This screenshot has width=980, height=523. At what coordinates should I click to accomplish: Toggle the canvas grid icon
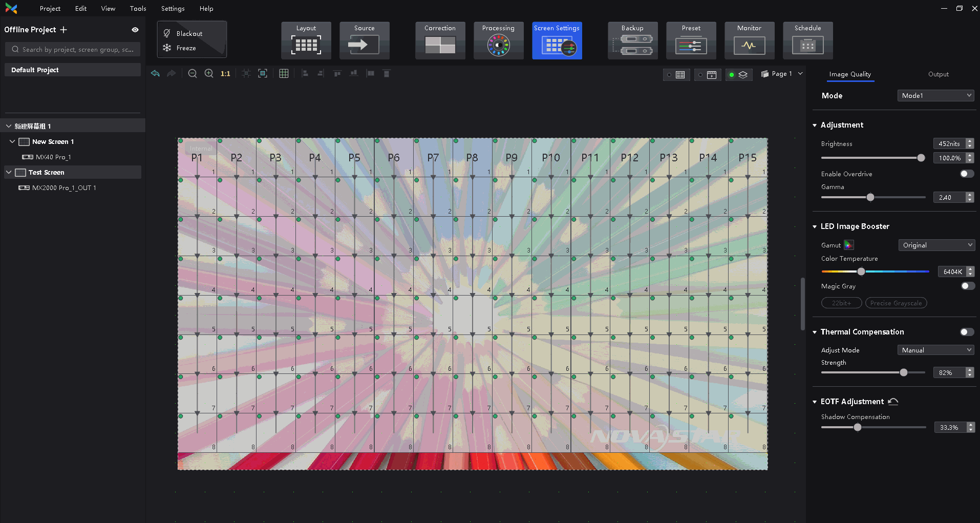[x=284, y=74]
